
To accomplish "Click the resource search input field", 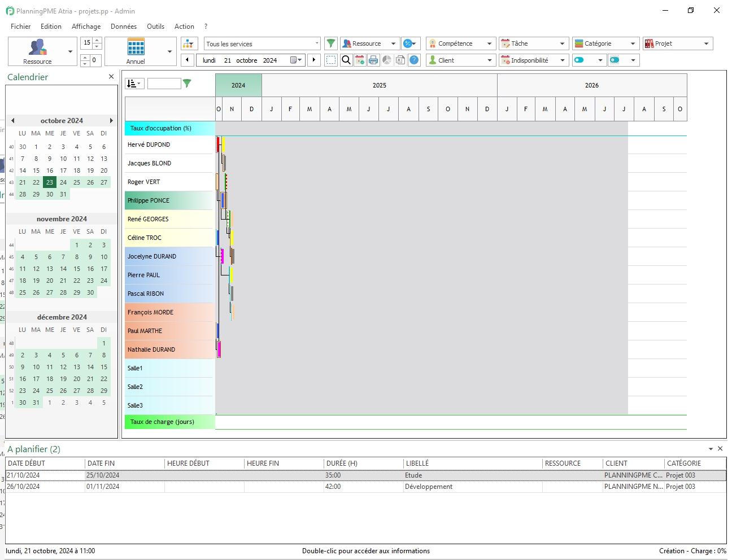I will [x=164, y=84].
